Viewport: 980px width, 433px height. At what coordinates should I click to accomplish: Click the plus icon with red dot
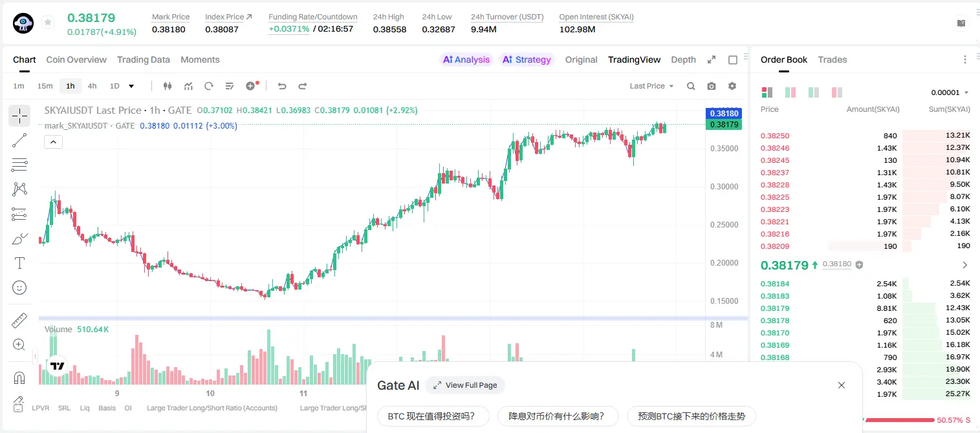(252, 86)
